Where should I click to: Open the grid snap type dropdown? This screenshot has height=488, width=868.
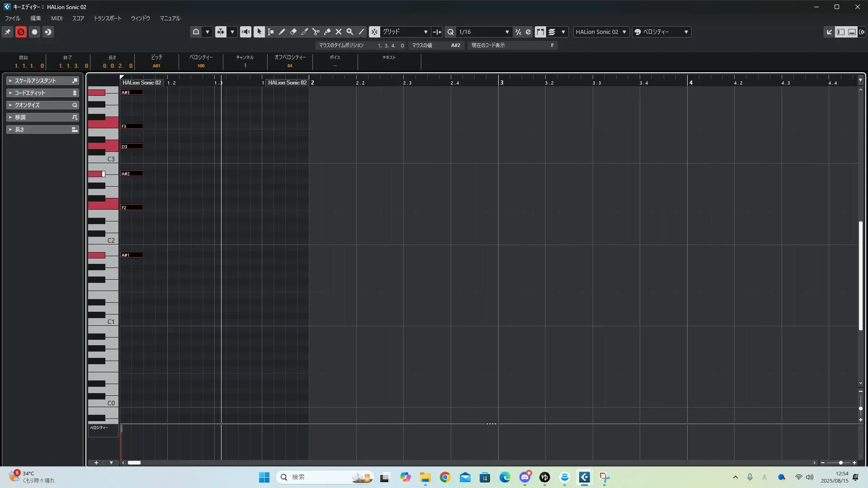click(x=405, y=32)
